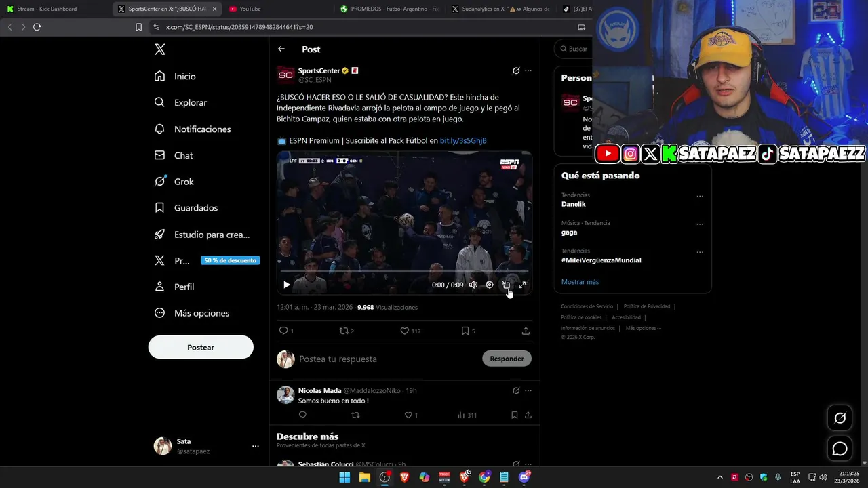Open video settings gear
Viewport: 868px width, 488px height.
tap(490, 285)
